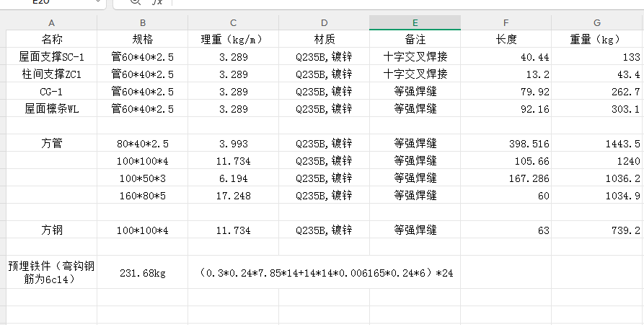This screenshot has width=644, height=325.
Task: Click the 43.4 weight cell
Action: click(597, 74)
